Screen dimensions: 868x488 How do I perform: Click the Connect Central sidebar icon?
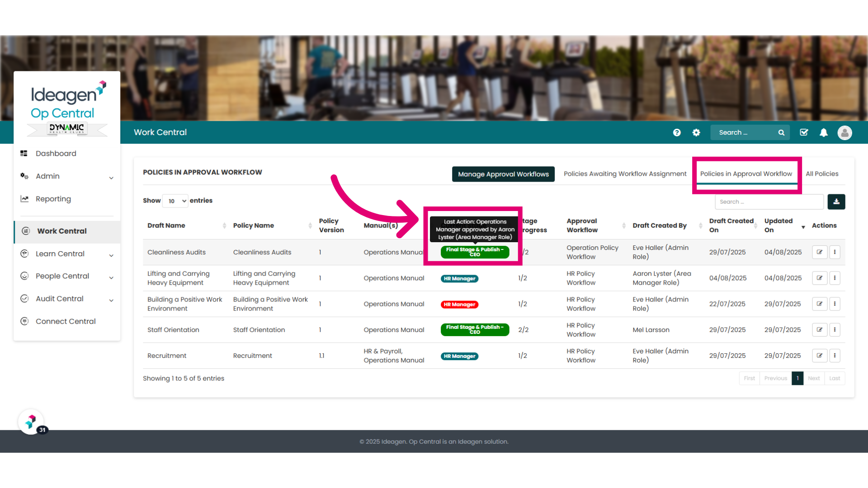[24, 321]
